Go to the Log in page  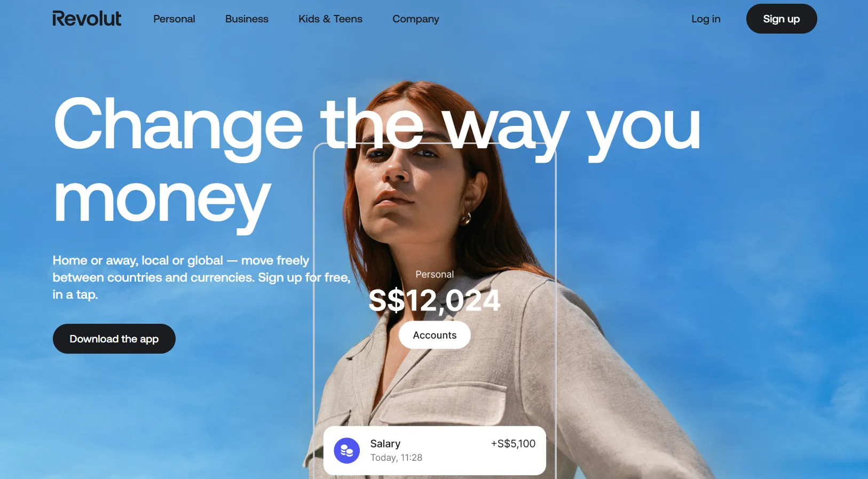click(x=706, y=19)
